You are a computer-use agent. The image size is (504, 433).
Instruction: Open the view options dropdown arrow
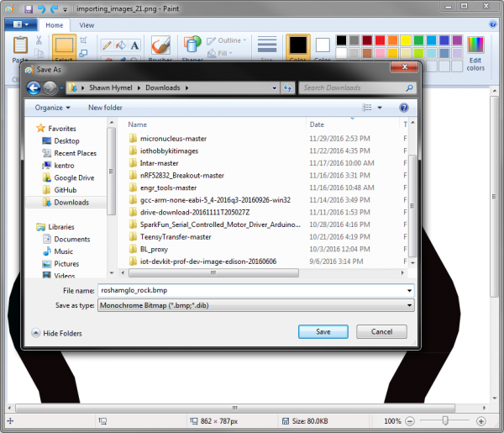380,108
